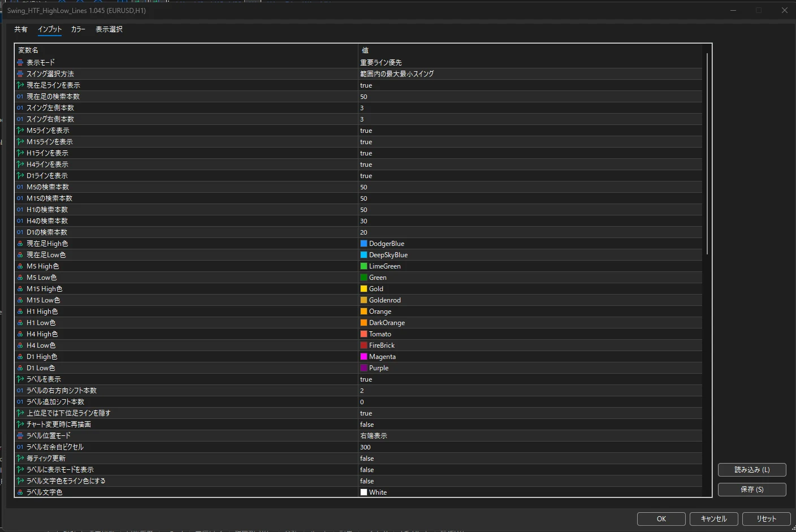796x532 pixels.
Task: Click the integer icon beside 現在足の検索本数
Action: pyautogui.click(x=20, y=97)
